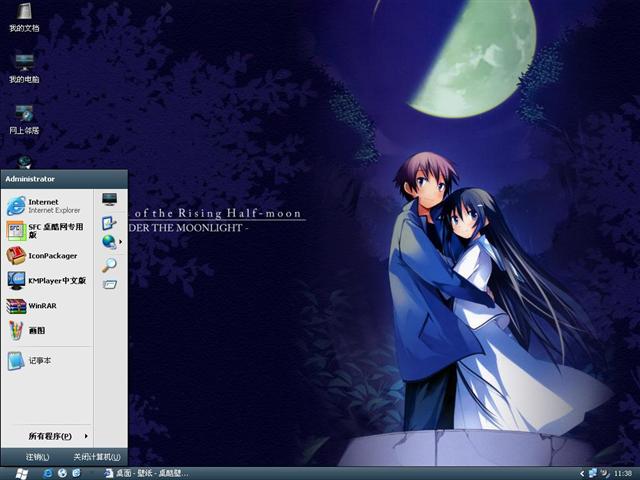Select 我的电脑 desktop icon
640x480 pixels.
point(24,68)
